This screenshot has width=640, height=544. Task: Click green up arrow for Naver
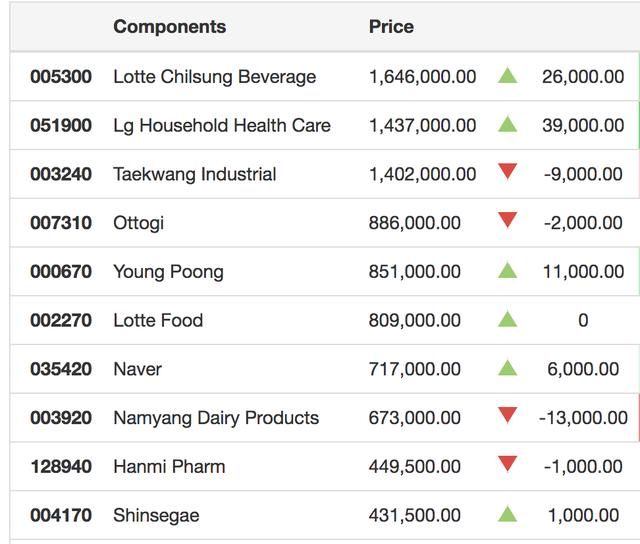click(508, 368)
